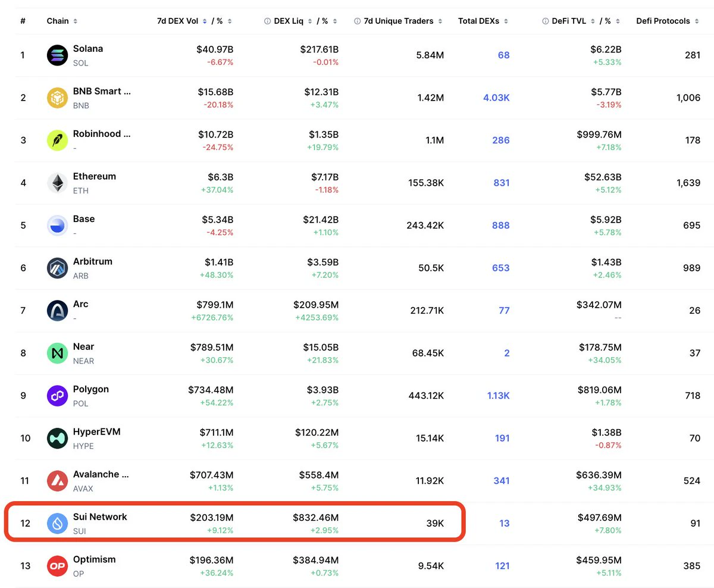The height and width of the screenshot is (588, 714).
Task: Select the Polygon chain name
Action: pyautogui.click(x=91, y=389)
